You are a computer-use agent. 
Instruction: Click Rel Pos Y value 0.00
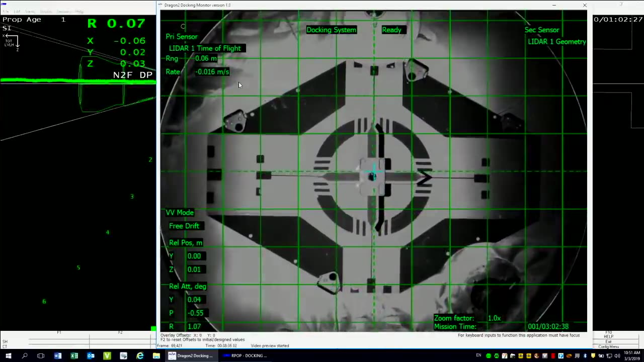[194, 256]
